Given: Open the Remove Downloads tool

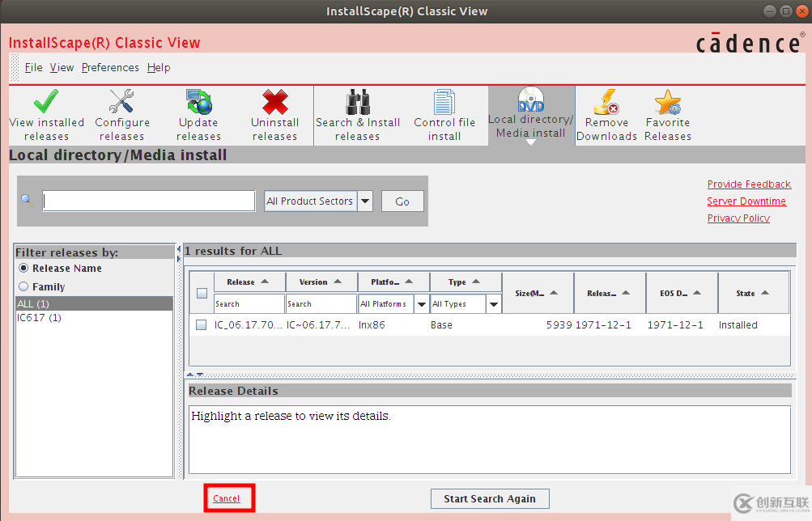Looking at the screenshot, I should tap(606, 113).
